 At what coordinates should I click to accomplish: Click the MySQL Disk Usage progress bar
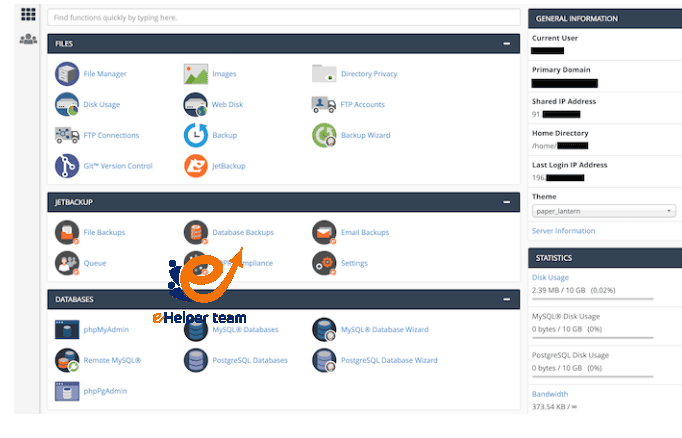click(592, 338)
